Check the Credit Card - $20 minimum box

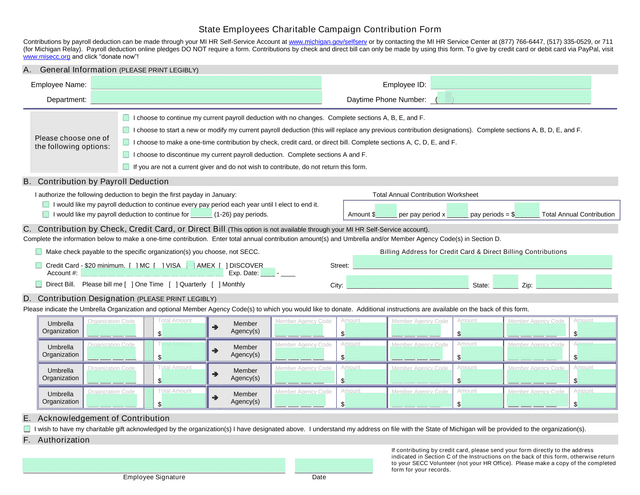click(39, 265)
